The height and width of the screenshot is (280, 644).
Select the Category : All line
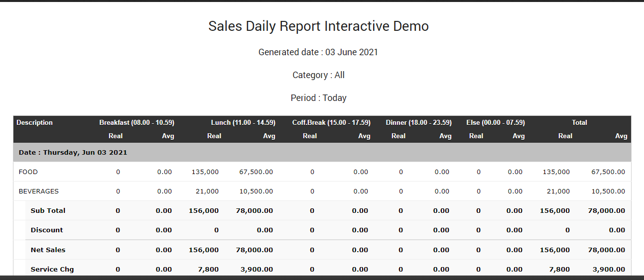tap(318, 75)
